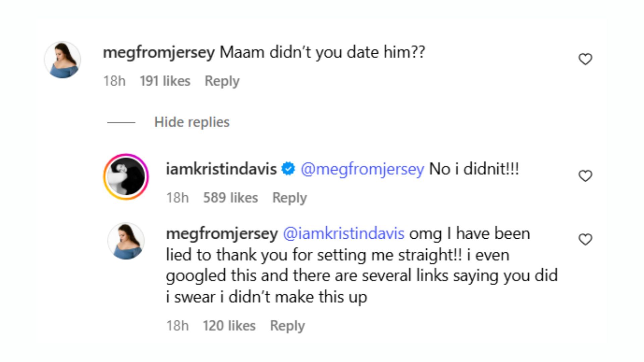Reply to megfromjersey's last comment
The width and height of the screenshot is (644, 362).
pyautogui.click(x=287, y=326)
